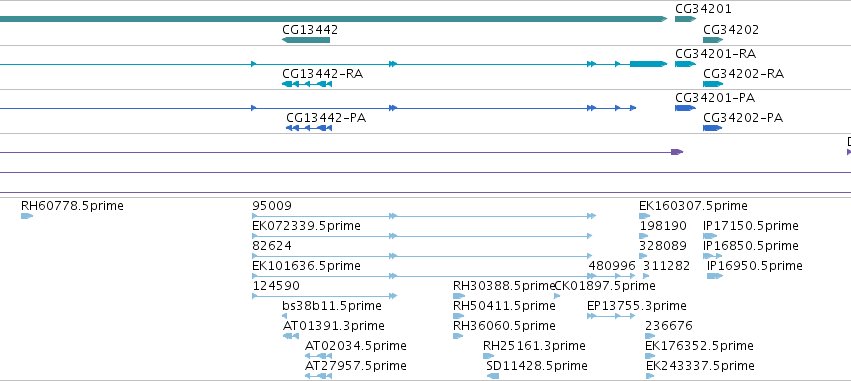Click the purple exon block feature
This screenshot has height=381, width=851.
[677, 152]
